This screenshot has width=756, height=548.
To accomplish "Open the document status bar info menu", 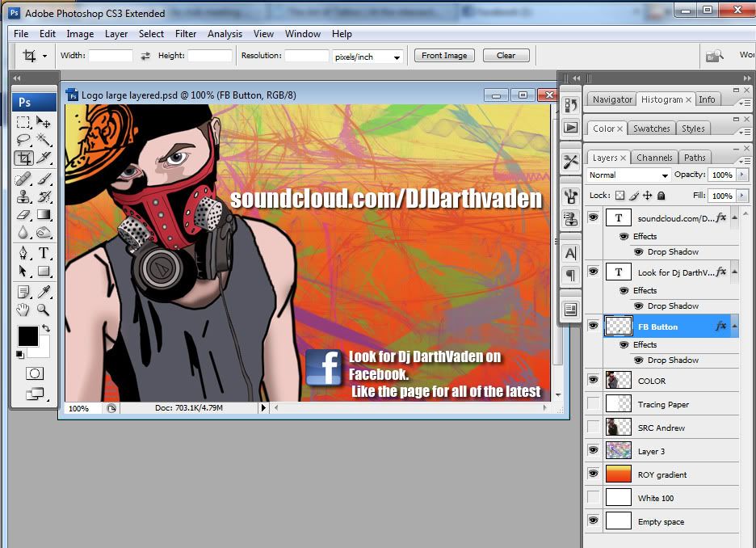I will click(x=263, y=407).
